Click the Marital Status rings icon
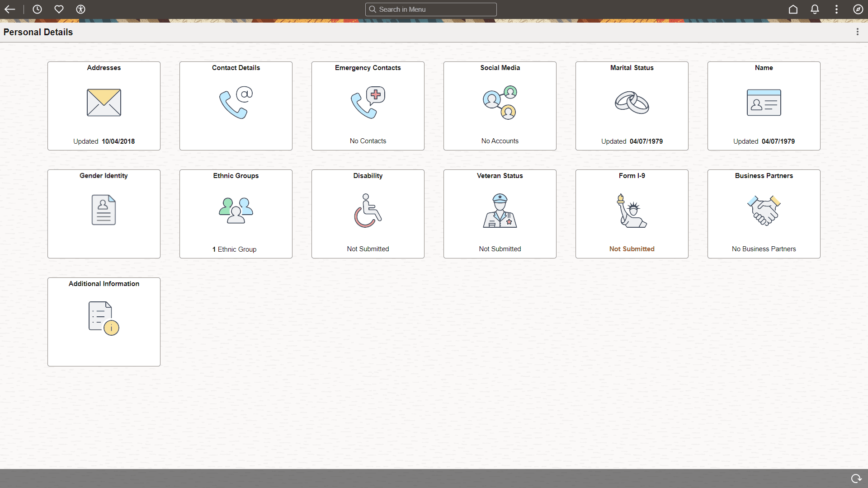 [x=632, y=103]
